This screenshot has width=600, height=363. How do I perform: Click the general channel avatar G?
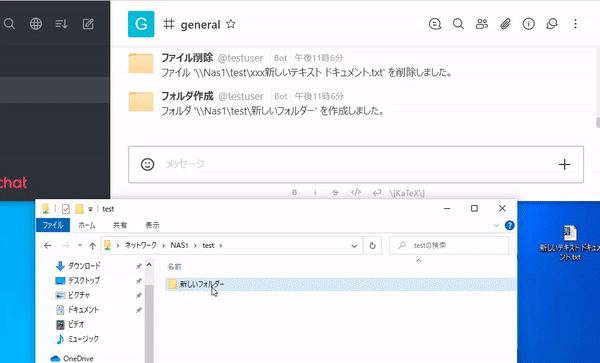click(x=141, y=24)
